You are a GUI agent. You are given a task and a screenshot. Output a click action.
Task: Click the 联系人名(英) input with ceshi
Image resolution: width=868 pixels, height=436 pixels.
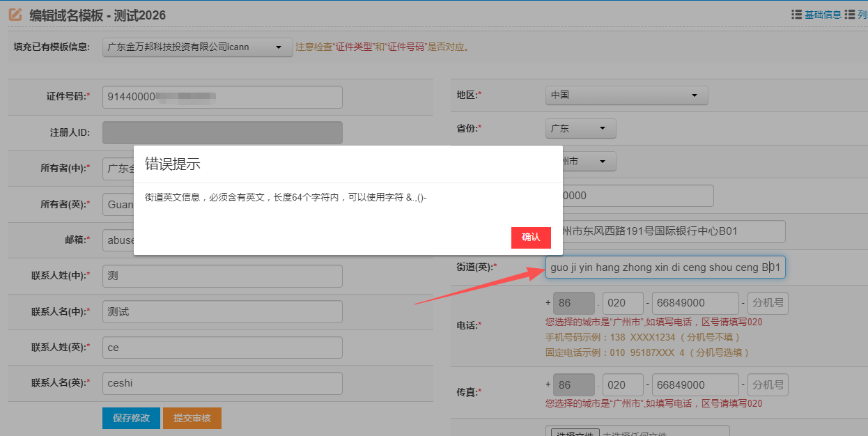click(x=222, y=383)
